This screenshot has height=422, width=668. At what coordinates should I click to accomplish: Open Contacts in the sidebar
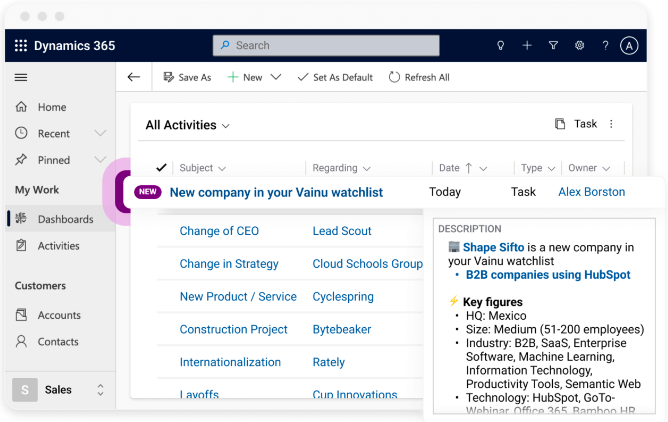[x=58, y=342]
